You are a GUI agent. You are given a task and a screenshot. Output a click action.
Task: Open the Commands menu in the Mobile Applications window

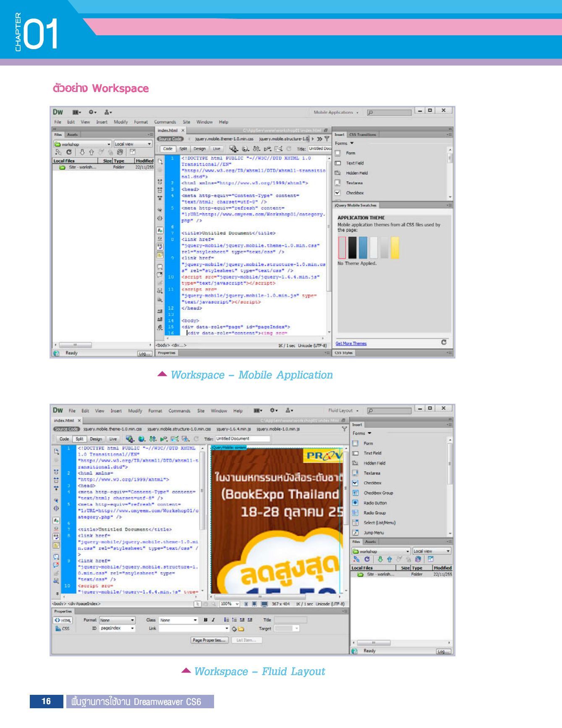click(x=165, y=122)
